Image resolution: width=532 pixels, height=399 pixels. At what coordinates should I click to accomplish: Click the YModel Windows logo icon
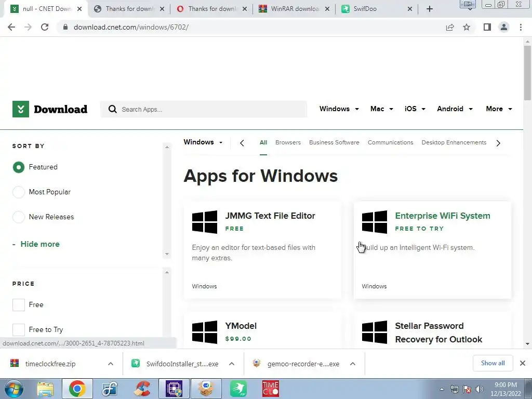point(205,332)
